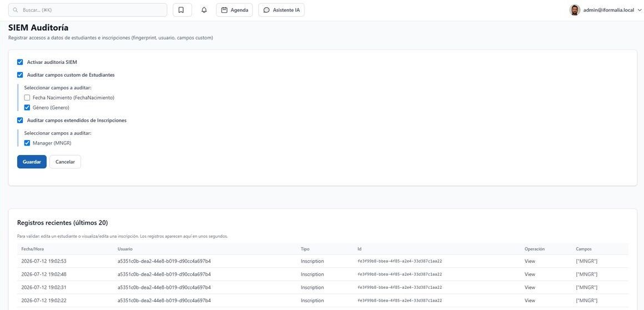Click the bookmark icon button

click(x=182, y=10)
